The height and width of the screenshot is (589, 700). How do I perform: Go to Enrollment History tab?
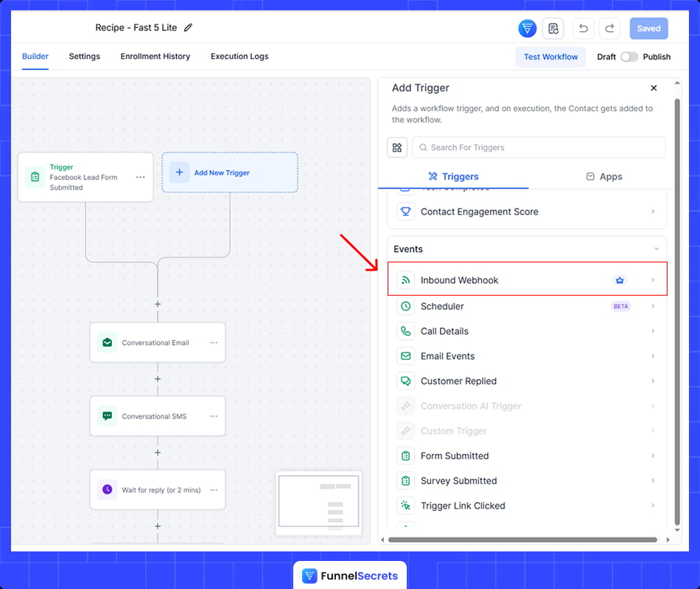click(155, 57)
